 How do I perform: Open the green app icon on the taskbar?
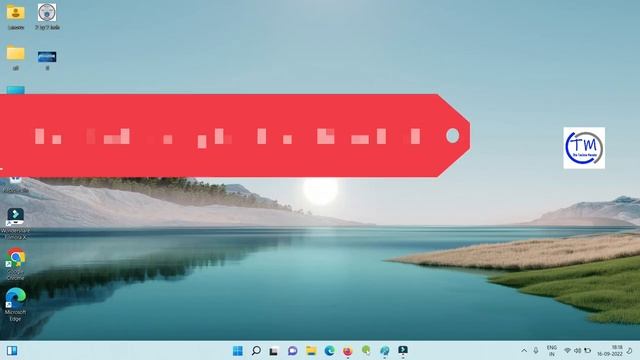click(x=366, y=350)
